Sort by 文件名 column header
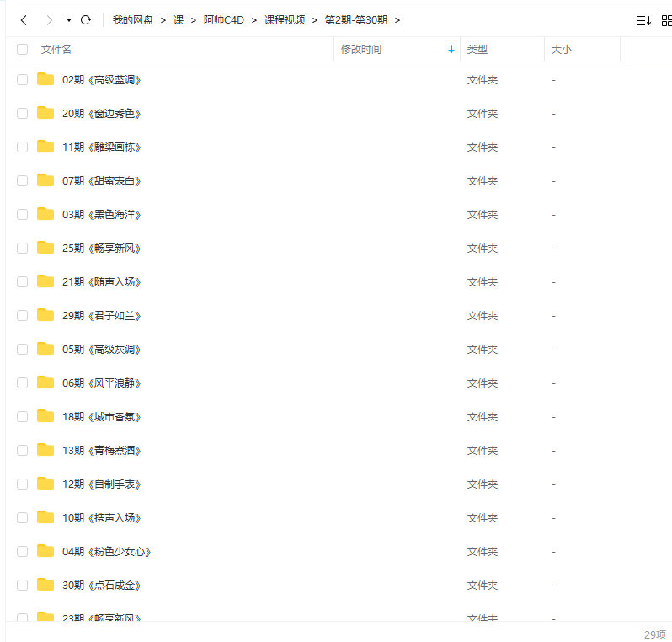The height and width of the screenshot is (642, 672). click(x=56, y=50)
